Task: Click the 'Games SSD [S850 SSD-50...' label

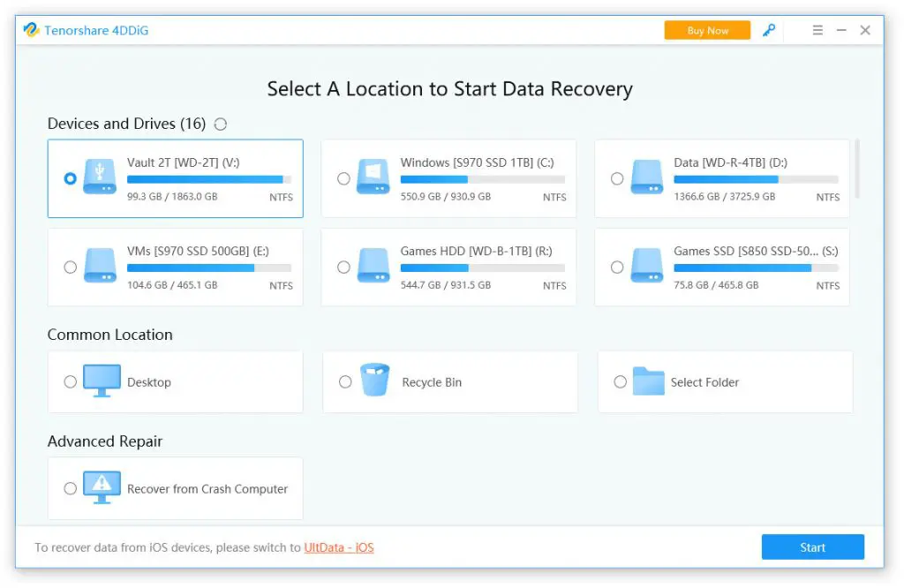Action: (x=756, y=252)
